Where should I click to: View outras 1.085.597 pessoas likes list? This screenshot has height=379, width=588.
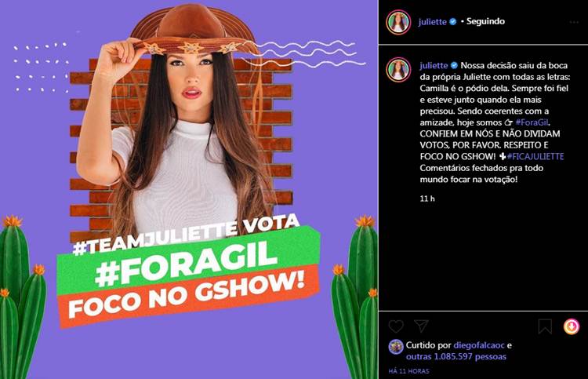click(456, 356)
